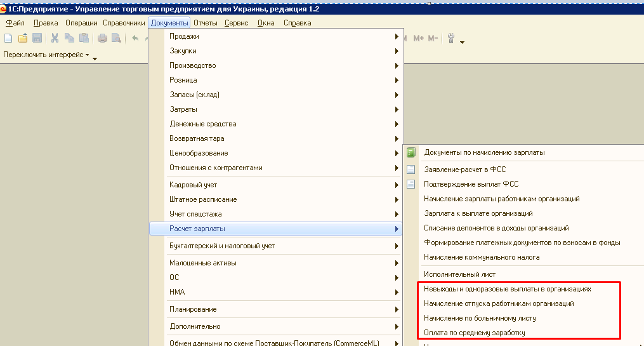The width and height of the screenshot is (644, 346).
Task: Open the Справка menu
Action: (298, 23)
